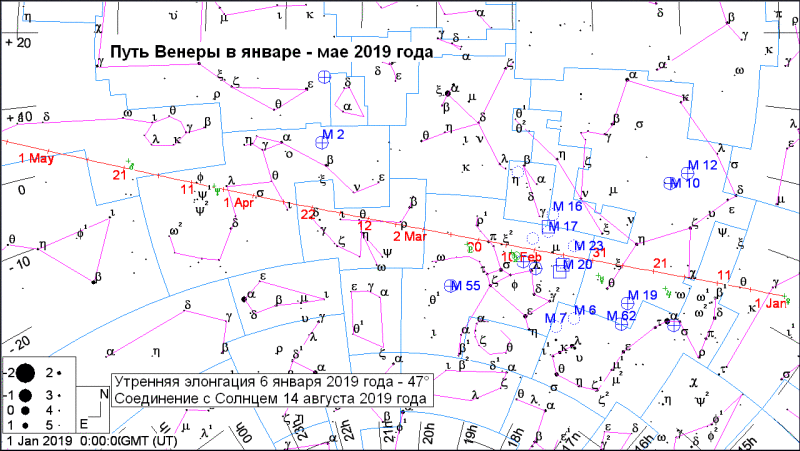Click the text "Соединение с Солнцем 14 августа 2019 года"
Image resolution: width=800 pixels, height=451 pixels.
pyautogui.click(x=270, y=398)
